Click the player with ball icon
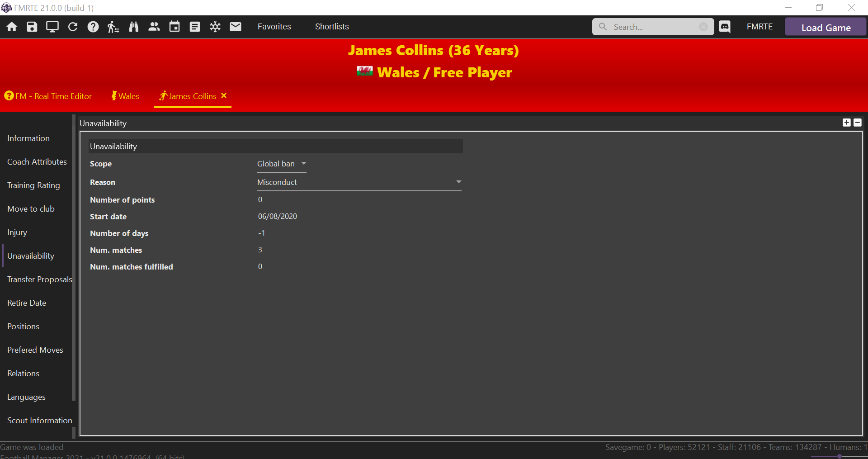This screenshot has height=459, width=868. click(x=113, y=27)
